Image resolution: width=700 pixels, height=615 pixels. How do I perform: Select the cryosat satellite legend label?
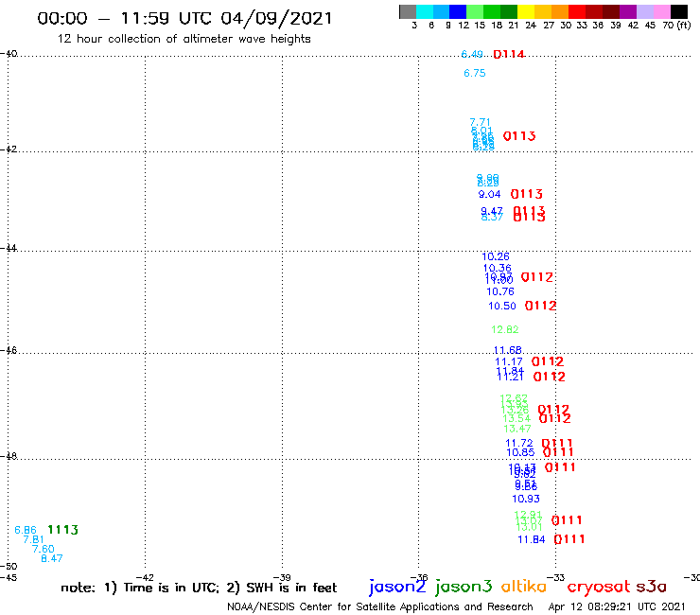(x=598, y=587)
